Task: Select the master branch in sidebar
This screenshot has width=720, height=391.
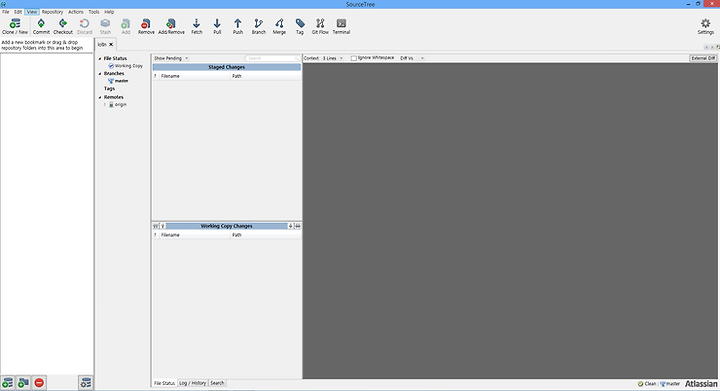Action: [x=118, y=81]
